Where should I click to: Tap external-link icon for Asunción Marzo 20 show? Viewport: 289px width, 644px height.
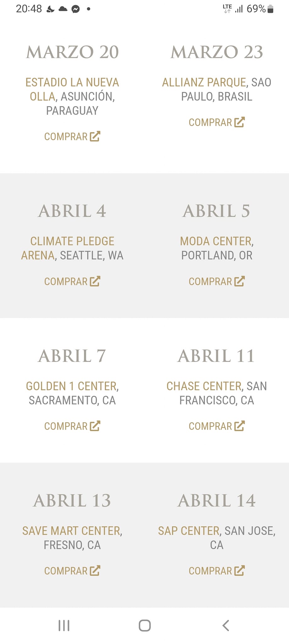[x=95, y=136]
